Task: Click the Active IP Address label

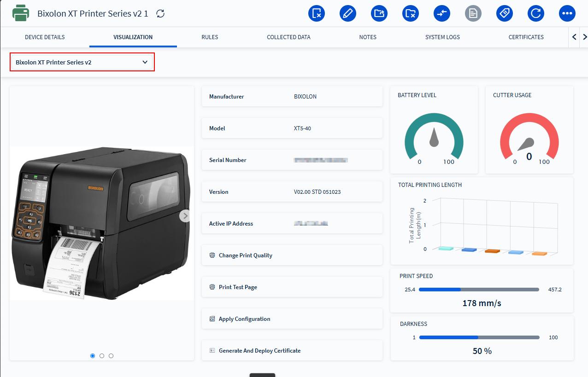Action: 231,224
